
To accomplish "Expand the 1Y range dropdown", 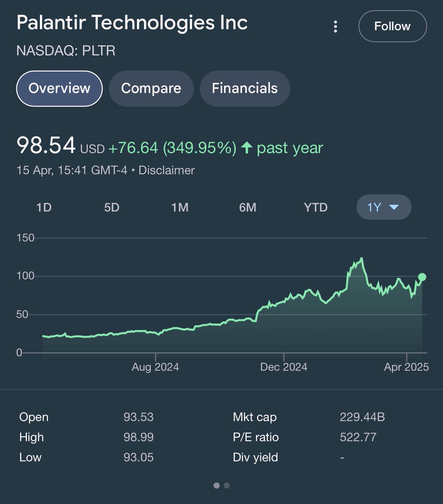I will pyautogui.click(x=384, y=207).
